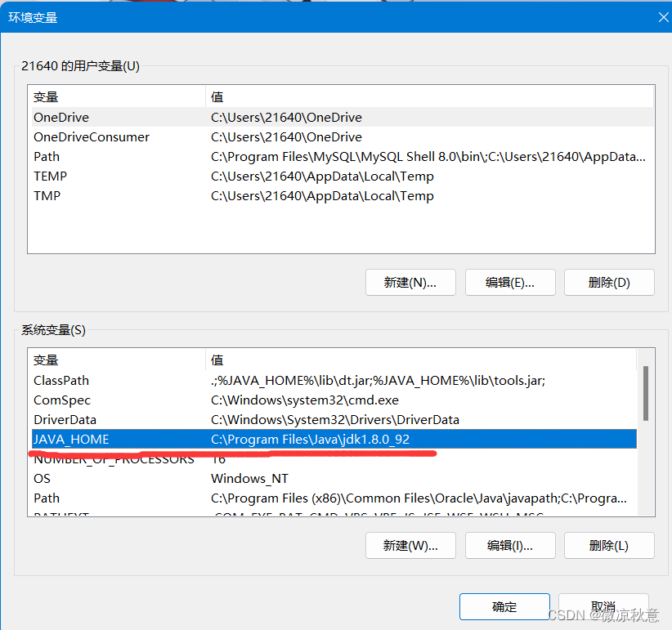
Task: Close the 环境变量 dialog window
Action: click(x=663, y=17)
